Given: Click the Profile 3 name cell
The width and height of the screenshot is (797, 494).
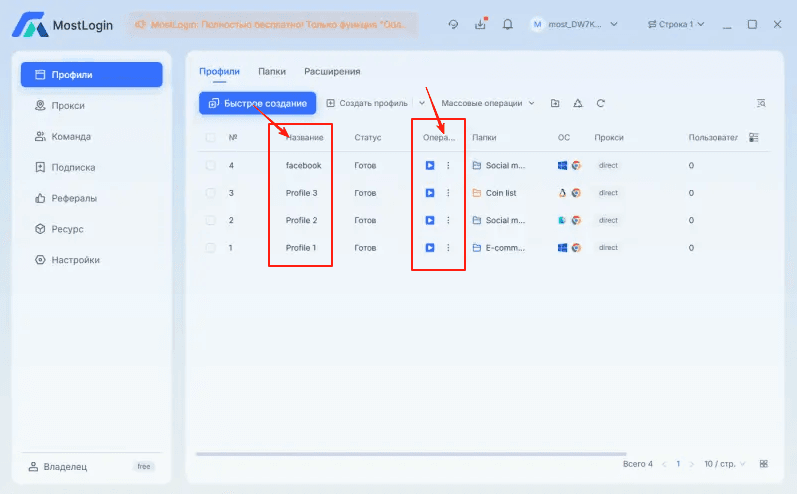Looking at the screenshot, I should (301, 193).
